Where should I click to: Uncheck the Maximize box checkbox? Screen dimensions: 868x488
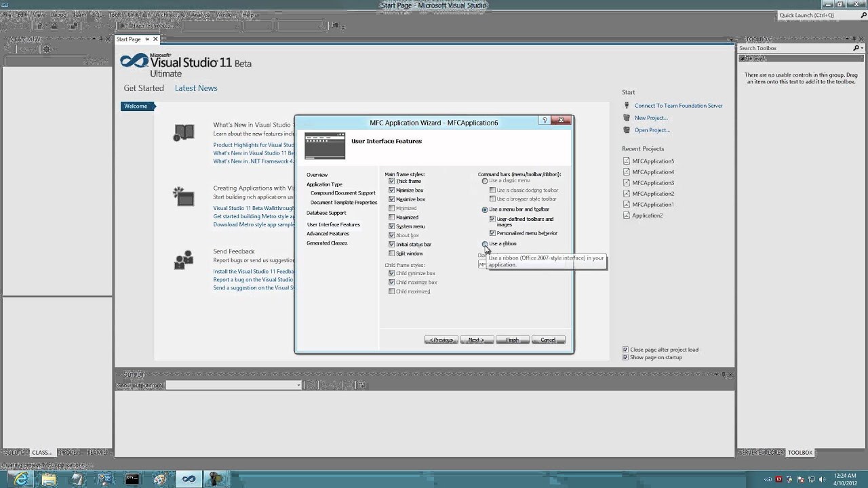click(391, 199)
